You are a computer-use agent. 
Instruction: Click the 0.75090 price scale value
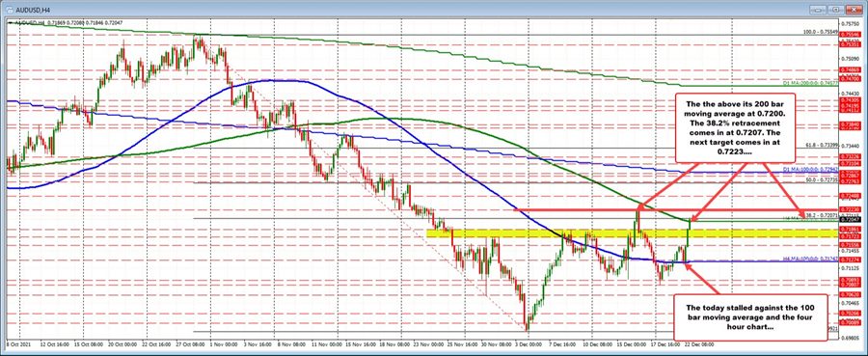click(x=852, y=58)
